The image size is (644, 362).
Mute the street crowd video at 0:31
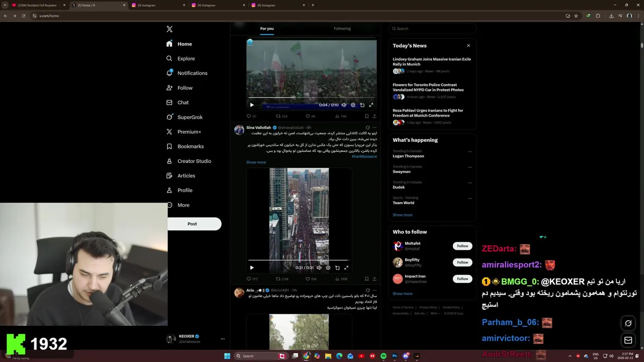click(x=319, y=268)
